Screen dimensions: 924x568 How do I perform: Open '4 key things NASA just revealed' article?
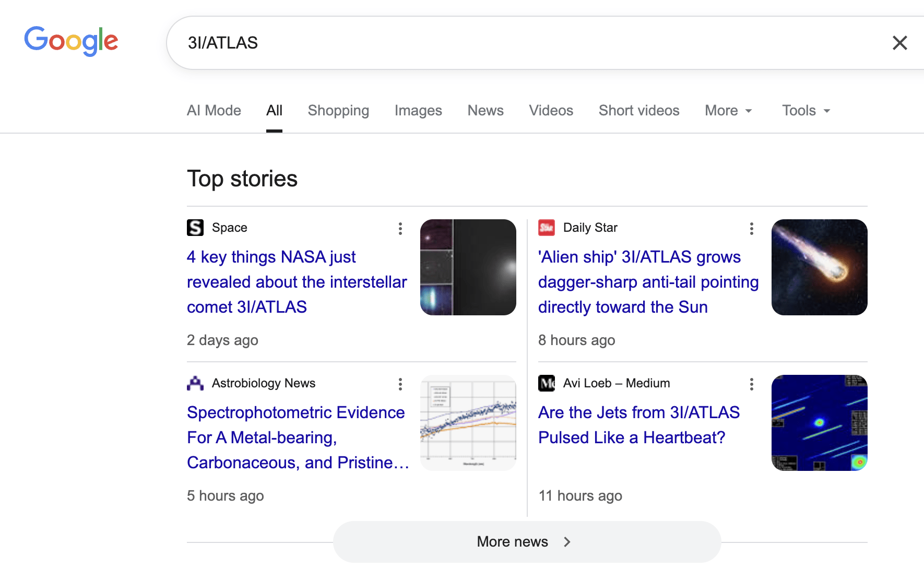[297, 282]
